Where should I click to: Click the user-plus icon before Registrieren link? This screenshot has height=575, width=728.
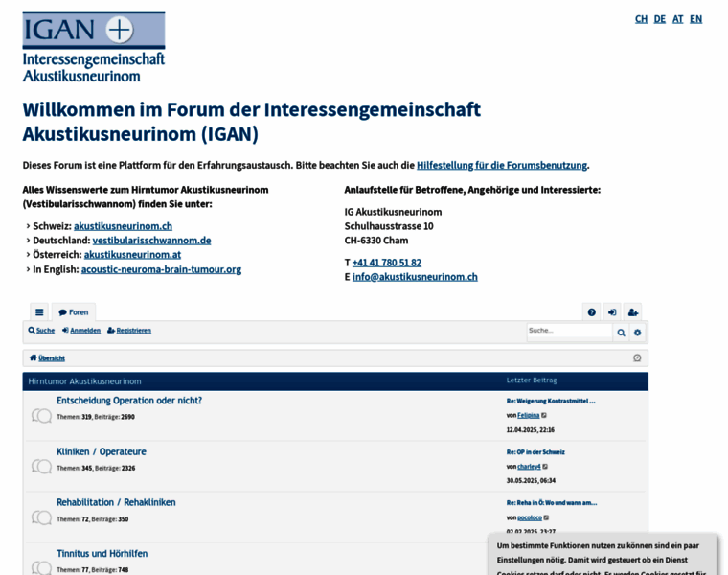pos(111,331)
